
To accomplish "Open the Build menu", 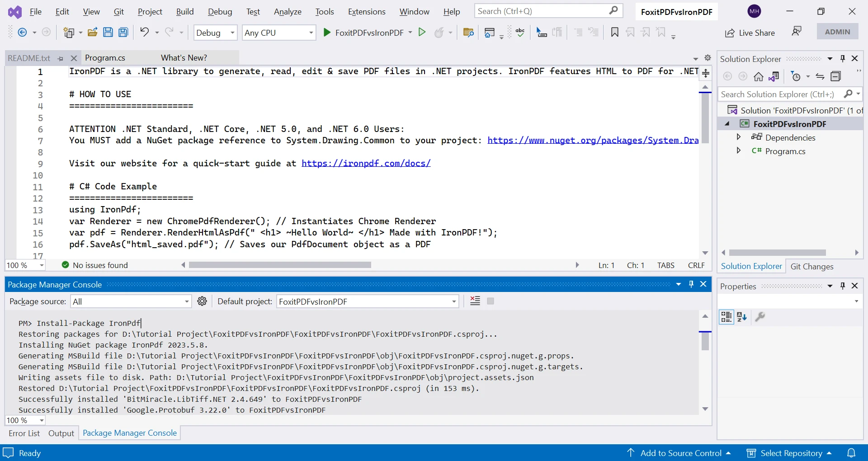I will tap(185, 12).
